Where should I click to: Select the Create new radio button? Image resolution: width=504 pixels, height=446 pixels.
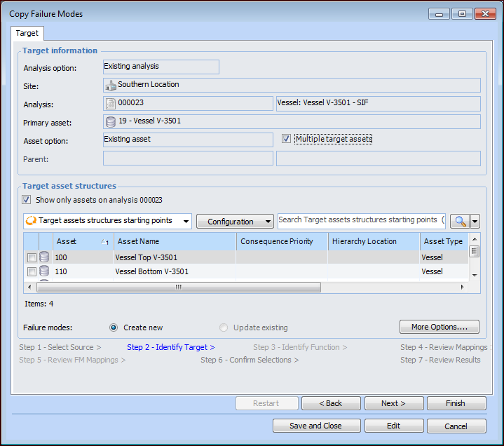(114, 327)
